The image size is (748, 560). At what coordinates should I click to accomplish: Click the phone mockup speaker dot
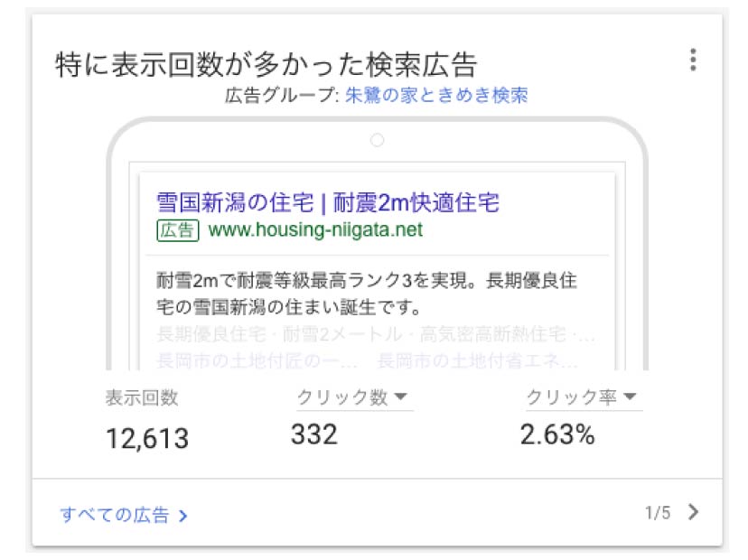(x=378, y=140)
